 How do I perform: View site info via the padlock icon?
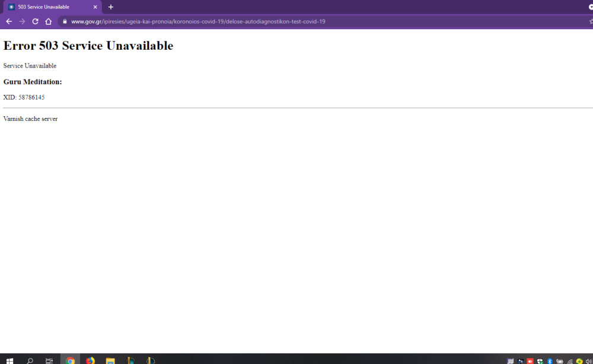coord(64,21)
